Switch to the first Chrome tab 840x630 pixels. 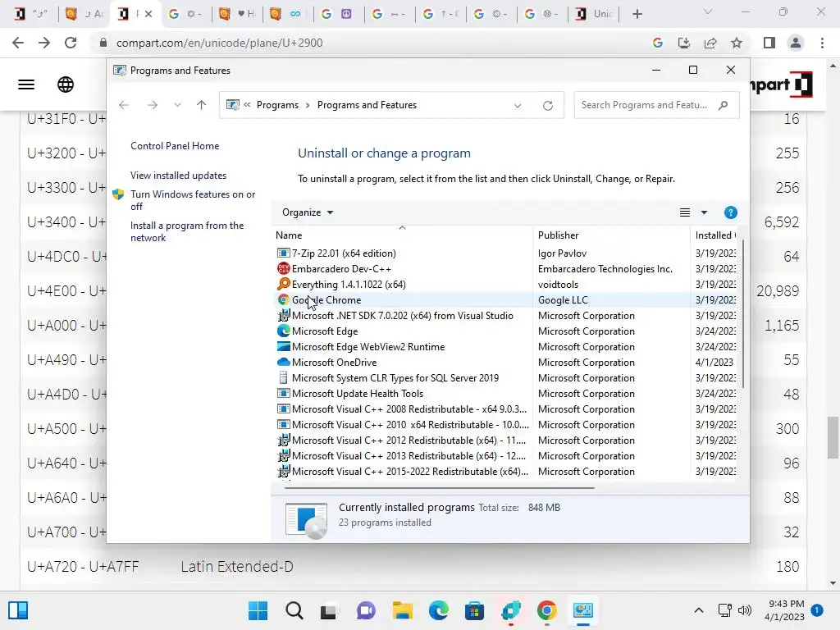click(x=32, y=14)
